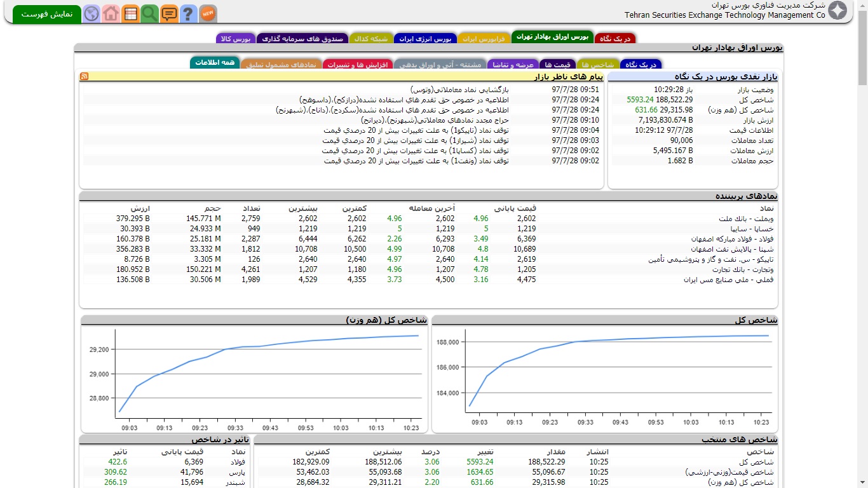Open the شپنا - پالايش نفت اصفهان link
The image size is (868, 488).
tap(730, 249)
